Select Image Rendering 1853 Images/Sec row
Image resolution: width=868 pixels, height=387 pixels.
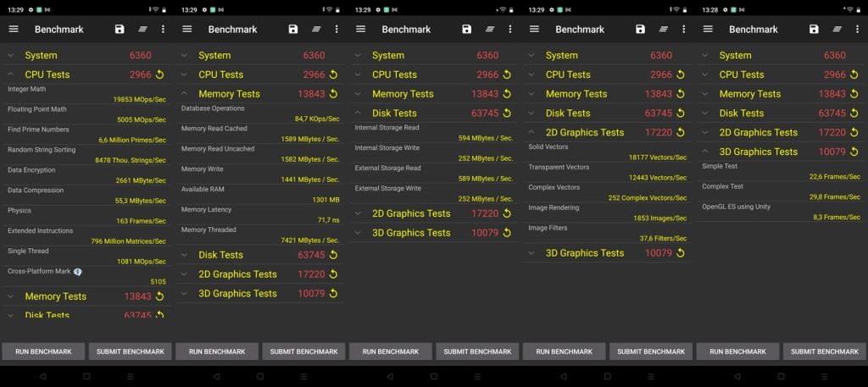[607, 213]
